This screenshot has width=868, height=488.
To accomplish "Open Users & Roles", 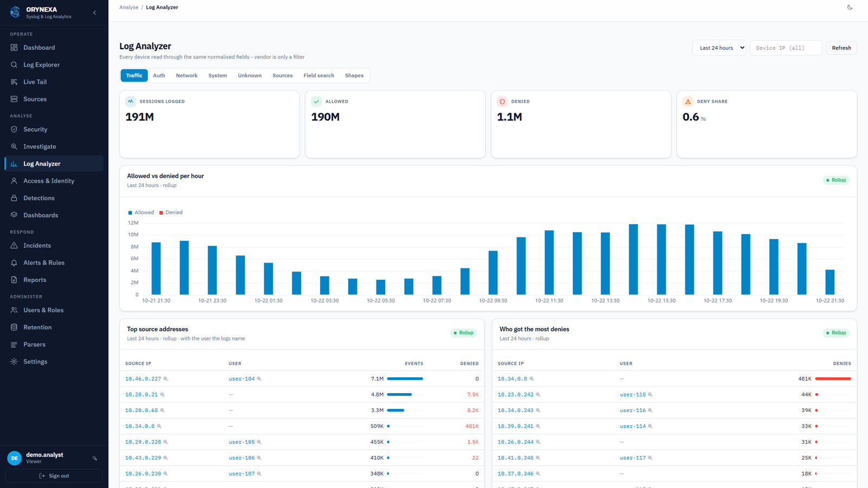I will coord(54,310).
